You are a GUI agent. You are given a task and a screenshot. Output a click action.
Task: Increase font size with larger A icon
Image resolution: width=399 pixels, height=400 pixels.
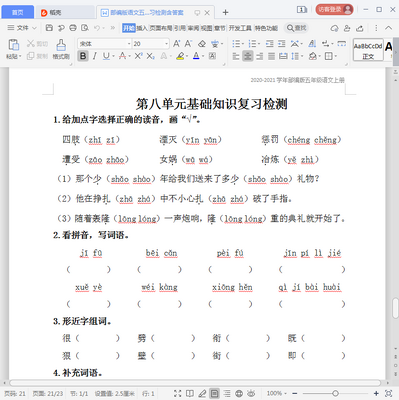coord(176,43)
